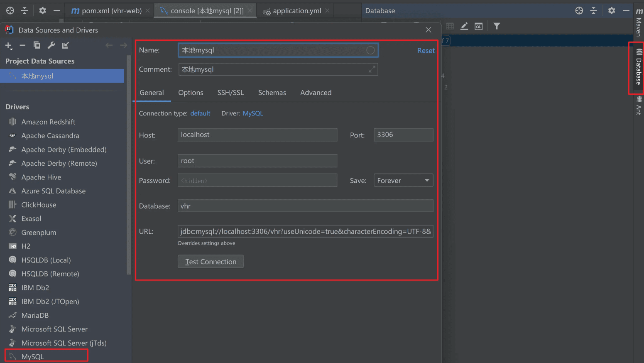Select Azure SQL Database driver

click(54, 191)
